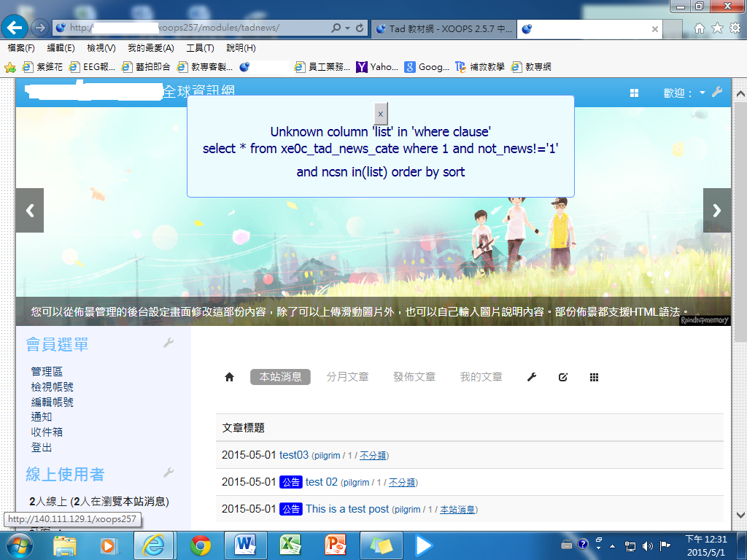Screen dimensions: 747x560
Task: Close the SQL error popup
Action: coord(380,114)
